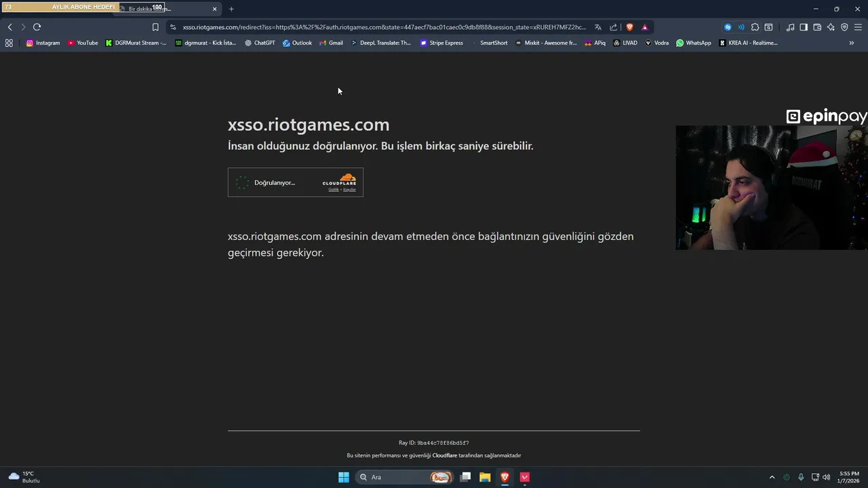Click the address bar URL field
This screenshot has height=488, width=868.
(x=384, y=27)
